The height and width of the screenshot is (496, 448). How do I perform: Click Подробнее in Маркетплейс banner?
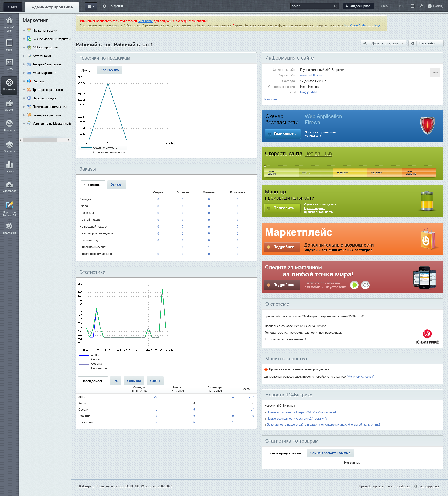[x=282, y=247]
